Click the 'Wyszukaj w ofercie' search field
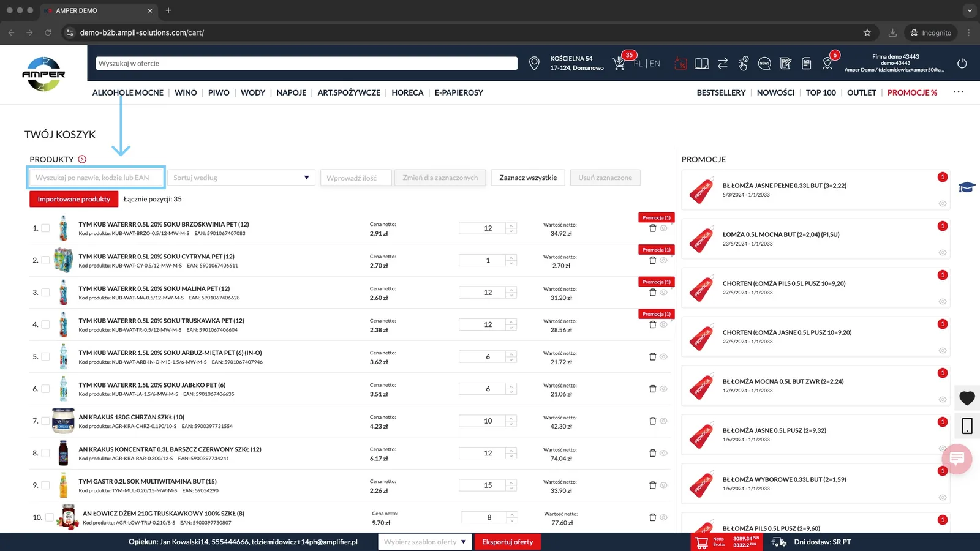Image resolution: width=980 pixels, height=551 pixels. pos(306,63)
